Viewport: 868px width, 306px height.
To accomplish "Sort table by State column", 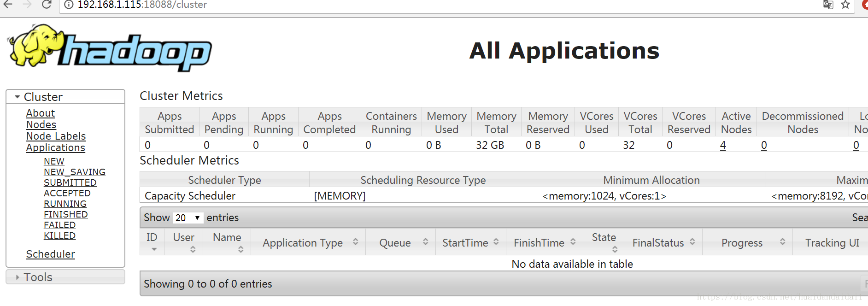I will [x=604, y=242].
